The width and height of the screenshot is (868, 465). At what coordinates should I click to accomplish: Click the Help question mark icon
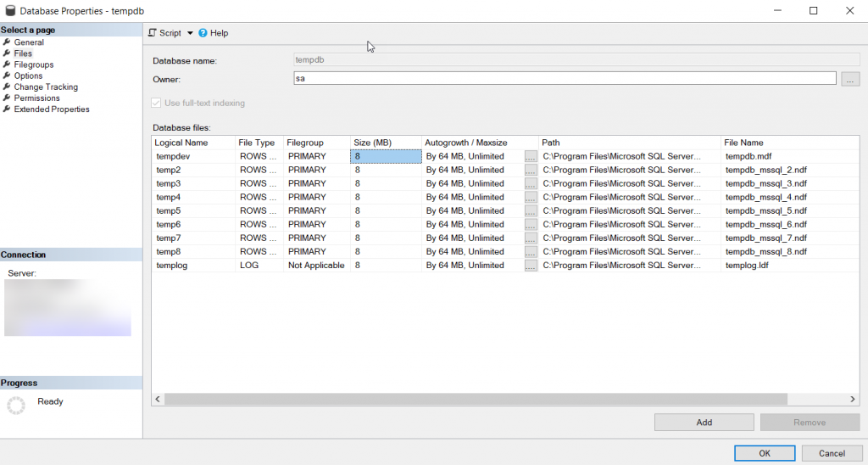203,33
